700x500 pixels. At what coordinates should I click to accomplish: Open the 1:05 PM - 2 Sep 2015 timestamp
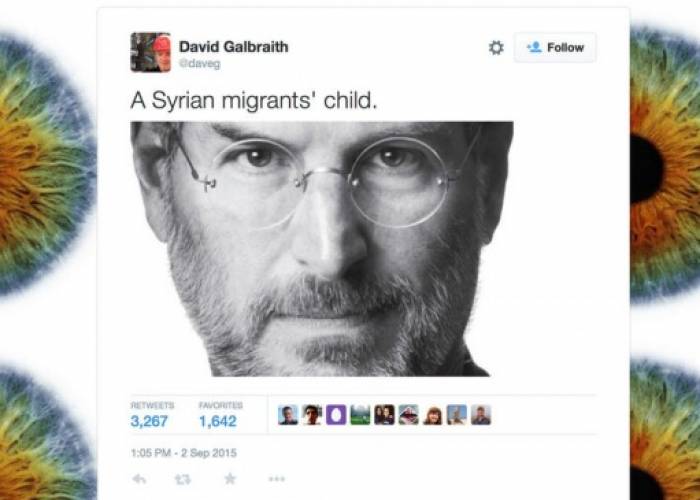[x=183, y=453]
